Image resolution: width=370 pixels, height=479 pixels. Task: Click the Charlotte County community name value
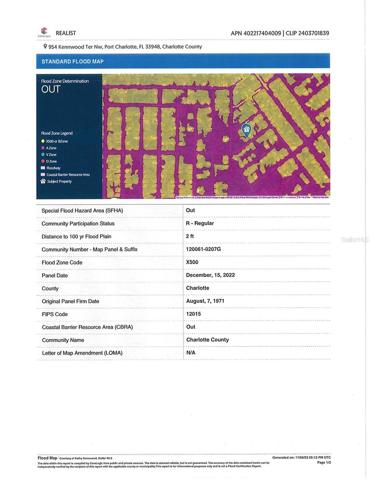coord(208,340)
